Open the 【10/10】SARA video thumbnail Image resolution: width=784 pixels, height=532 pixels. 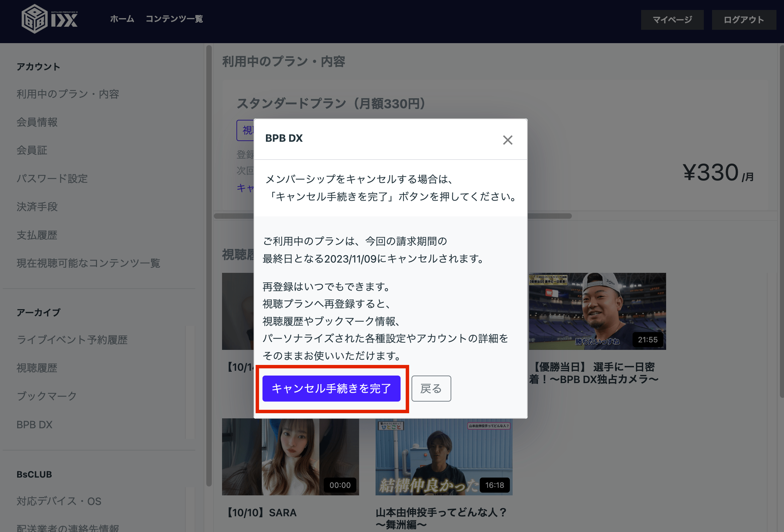coord(290,457)
